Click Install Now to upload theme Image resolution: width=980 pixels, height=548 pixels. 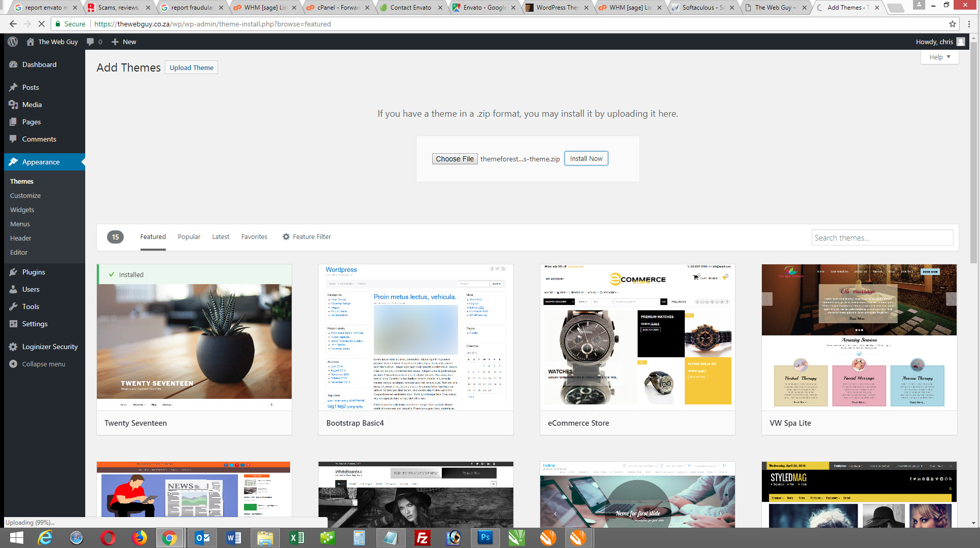point(585,158)
